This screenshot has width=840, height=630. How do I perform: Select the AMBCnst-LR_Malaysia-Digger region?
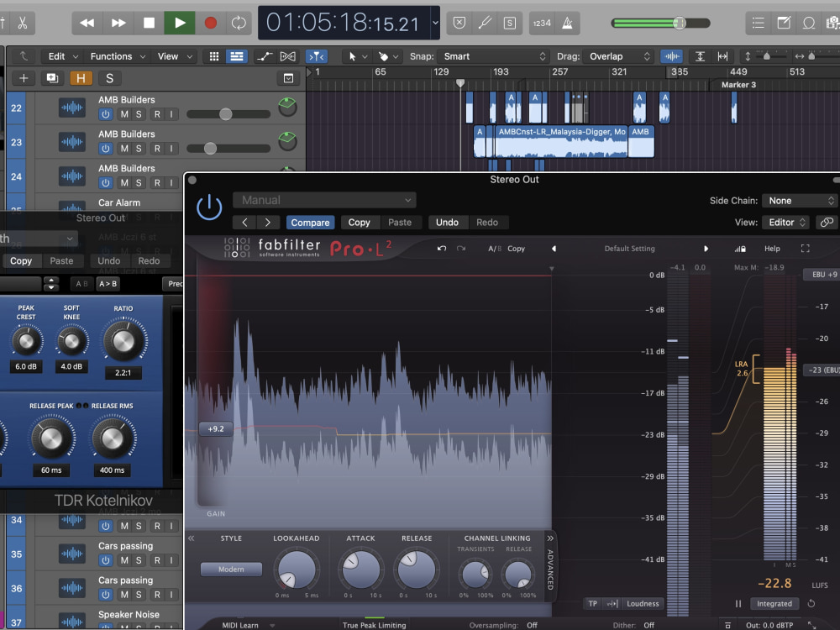click(x=561, y=141)
